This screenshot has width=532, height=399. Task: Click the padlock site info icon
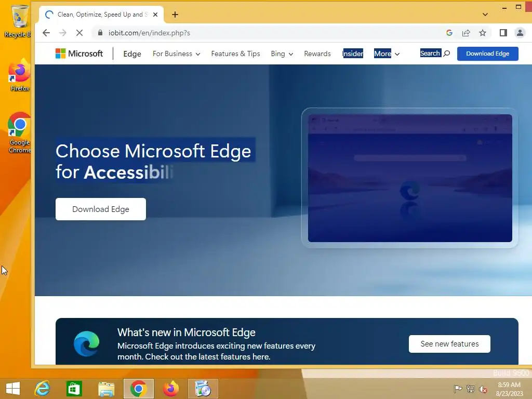tap(100, 33)
